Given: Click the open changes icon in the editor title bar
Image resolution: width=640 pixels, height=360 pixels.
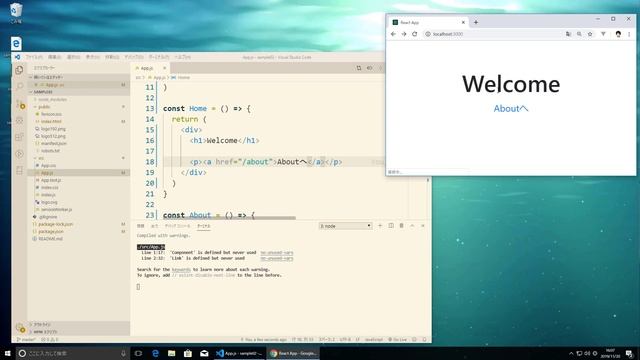Looking at the screenshot, I should click(x=359, y=68).
